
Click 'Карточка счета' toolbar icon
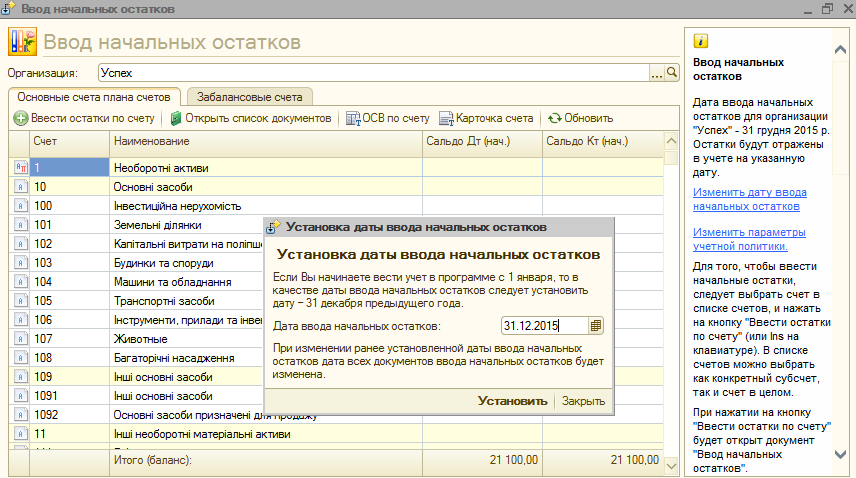(x=447, y=118)
